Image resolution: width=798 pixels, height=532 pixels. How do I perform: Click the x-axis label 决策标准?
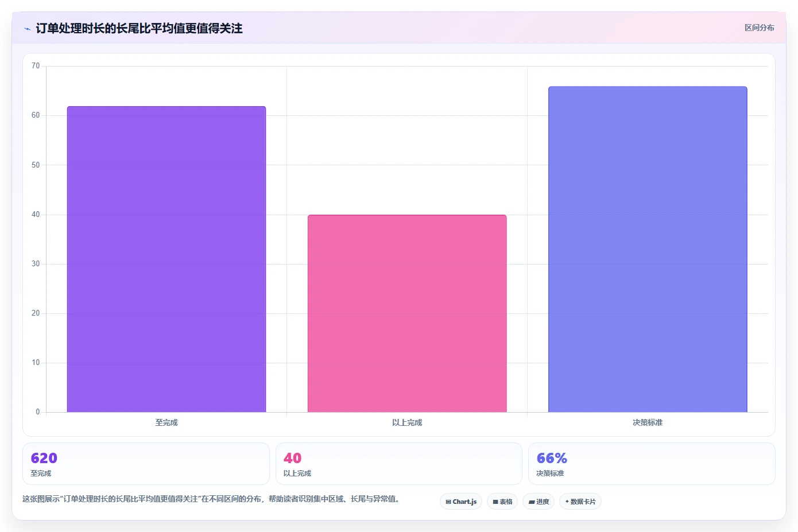648,422
